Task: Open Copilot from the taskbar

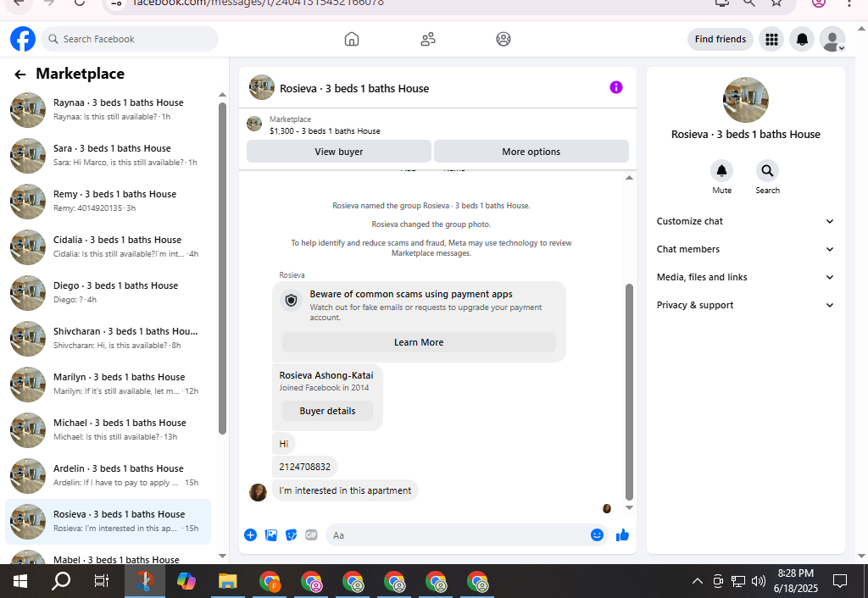Action: point(186,581)
